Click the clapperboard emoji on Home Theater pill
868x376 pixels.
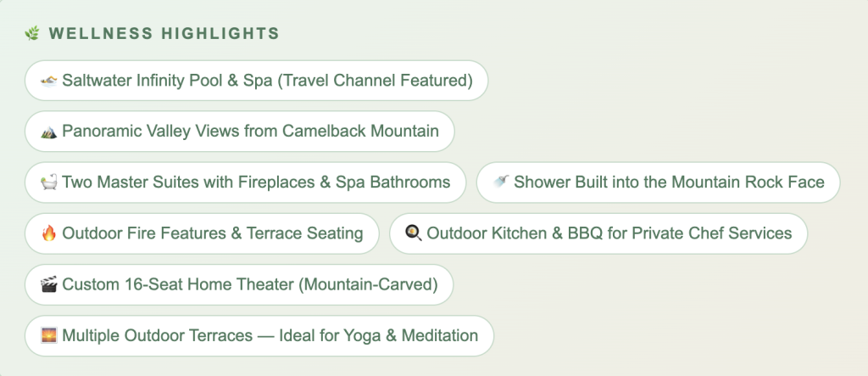coord(49,284)
